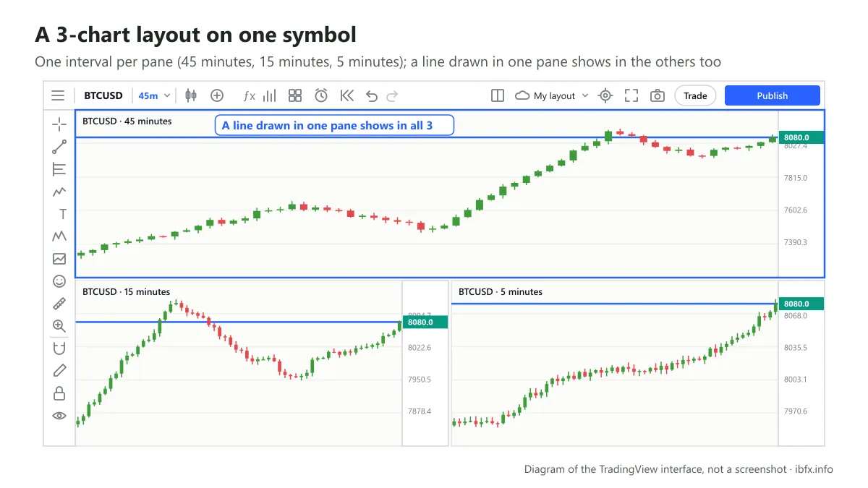Screen dimensions: 868x488
Task: Take a chart snapshot with camera icon
Action: pos(658,95)
